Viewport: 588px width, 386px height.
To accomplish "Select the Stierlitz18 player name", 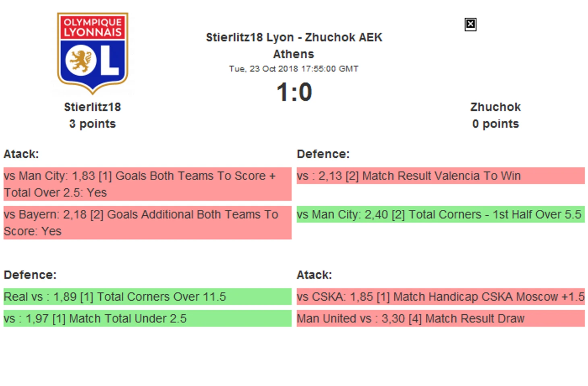I will [92, 107].
